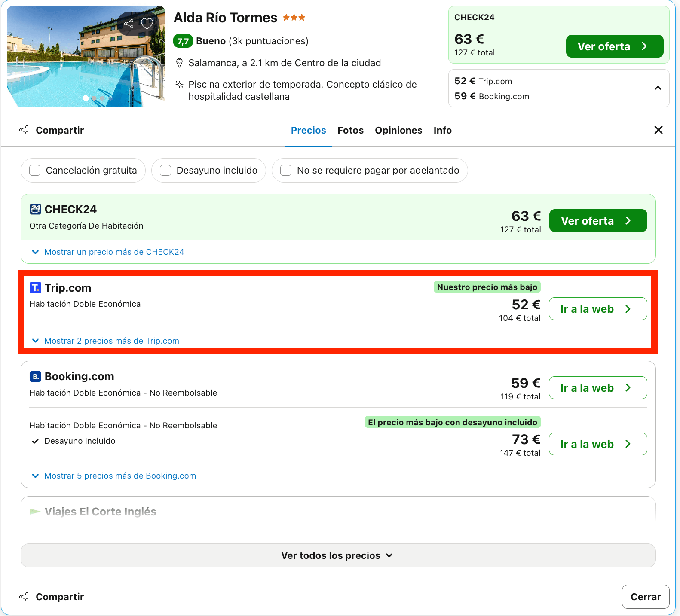Click the Viajes El Corte Inglés row title

101,512
